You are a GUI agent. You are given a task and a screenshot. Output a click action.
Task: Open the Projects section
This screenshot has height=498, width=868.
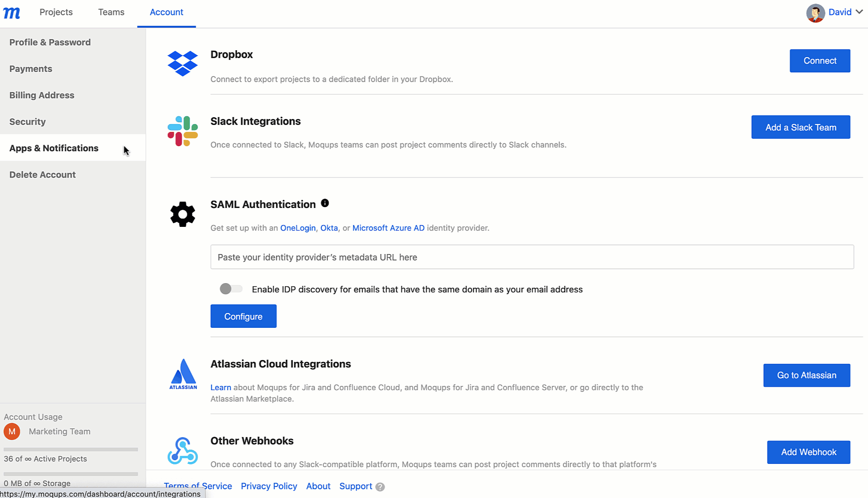tap(56, 12)
